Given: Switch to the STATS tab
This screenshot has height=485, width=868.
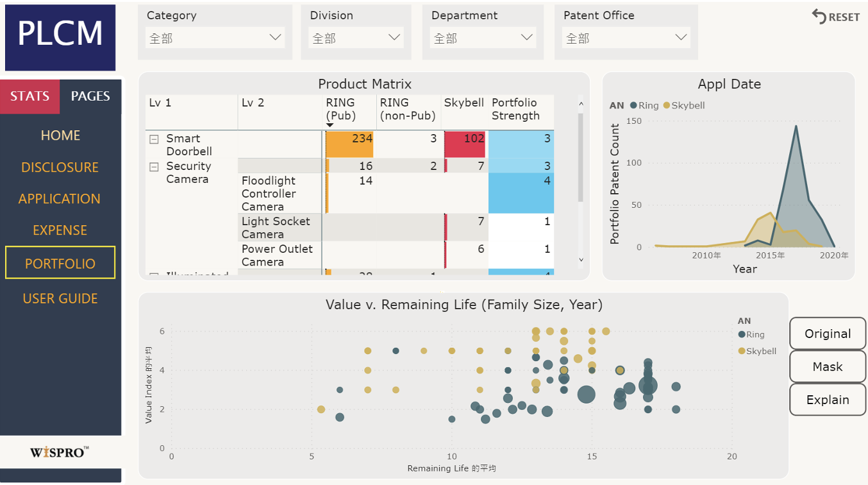Looking at the screenshot, I should point(29,96).
